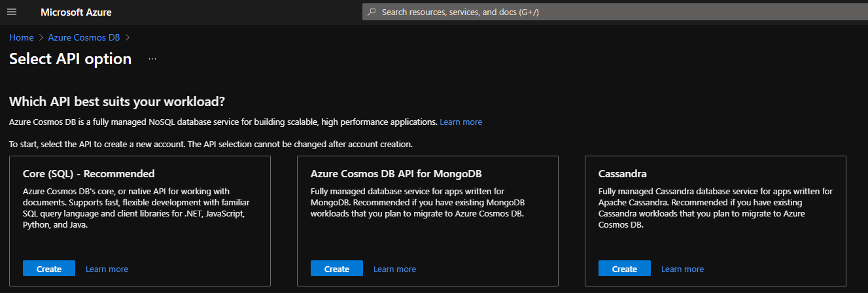Image resolution: width=868 pixels, height=293 pixels.
Task: Create a Core (SQL) account
Action: 49,269
